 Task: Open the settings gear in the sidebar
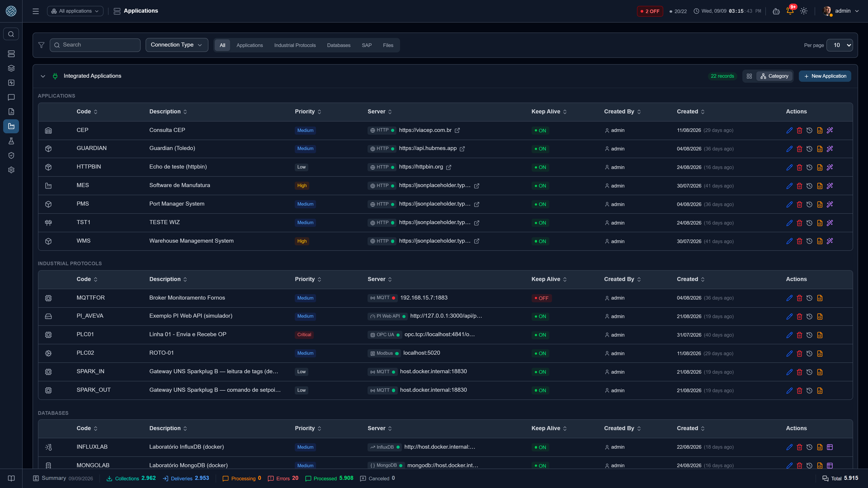(x=11, y=170)
